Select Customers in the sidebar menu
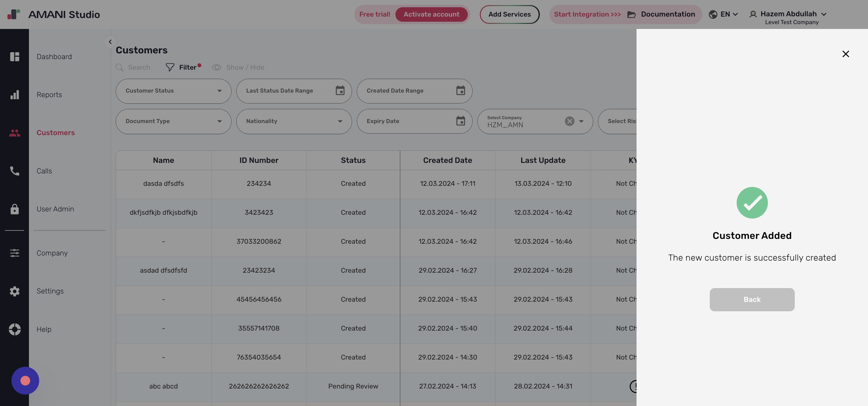This screenshot has height=406, width=868. point(55,133)
